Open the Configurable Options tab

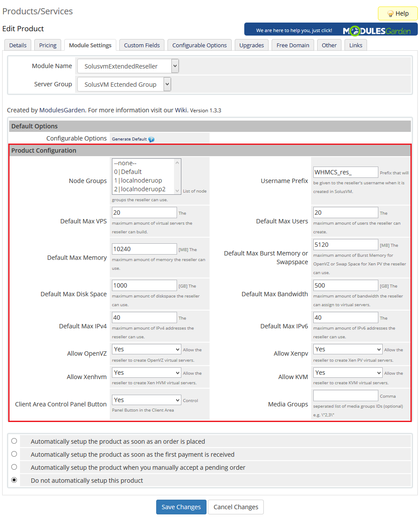(200, 45)
